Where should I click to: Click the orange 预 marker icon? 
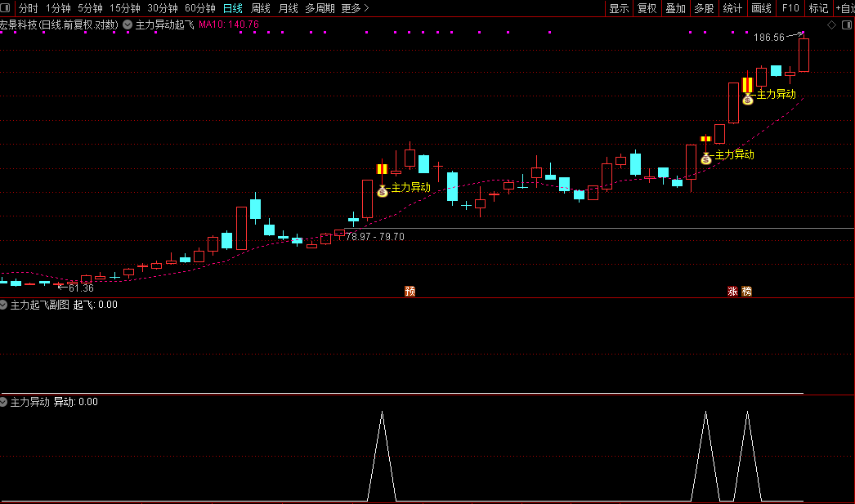pos(410,291)
